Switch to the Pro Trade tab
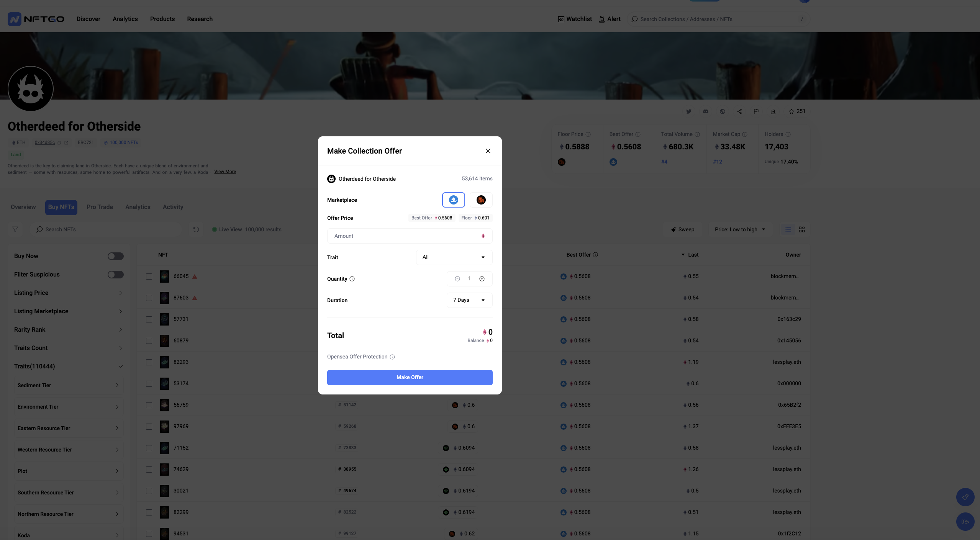980x540 pixels. 100,207
